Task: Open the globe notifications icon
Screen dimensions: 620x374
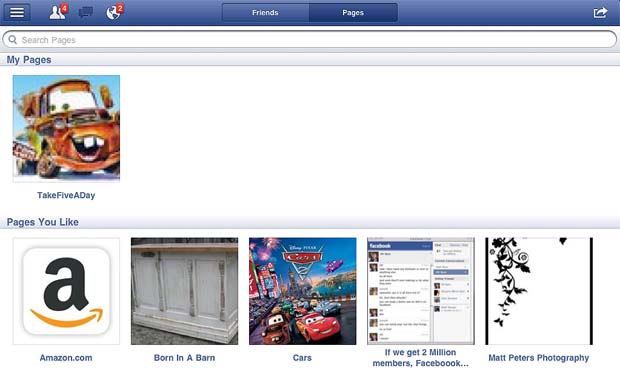Action: click(115, 12)
